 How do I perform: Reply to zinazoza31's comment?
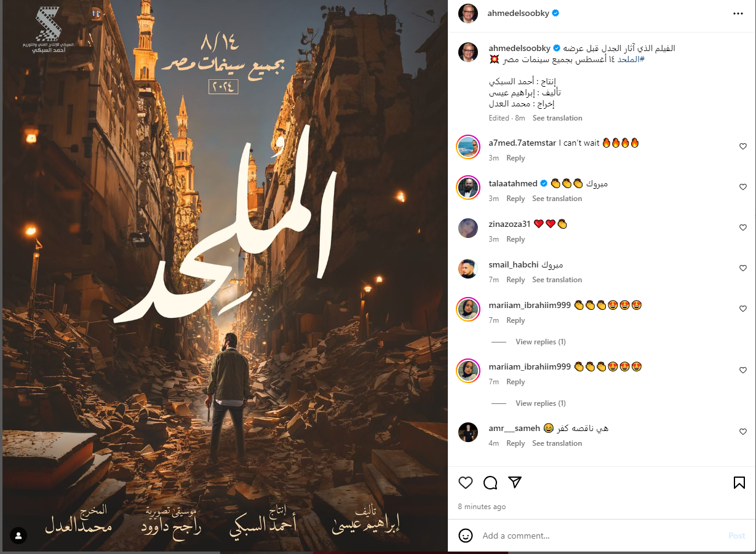(515, 239)
